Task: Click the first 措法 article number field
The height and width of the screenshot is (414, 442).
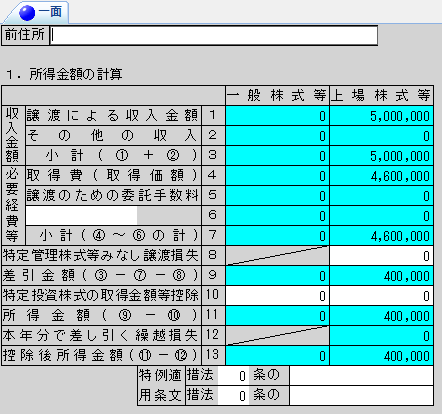Action: coord(233,376)
